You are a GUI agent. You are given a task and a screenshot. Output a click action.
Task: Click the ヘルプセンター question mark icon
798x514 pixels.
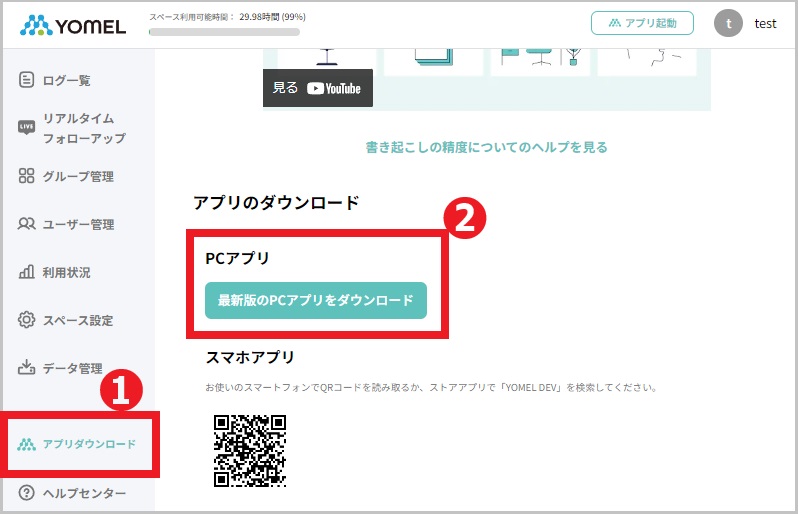pos(26,493)
